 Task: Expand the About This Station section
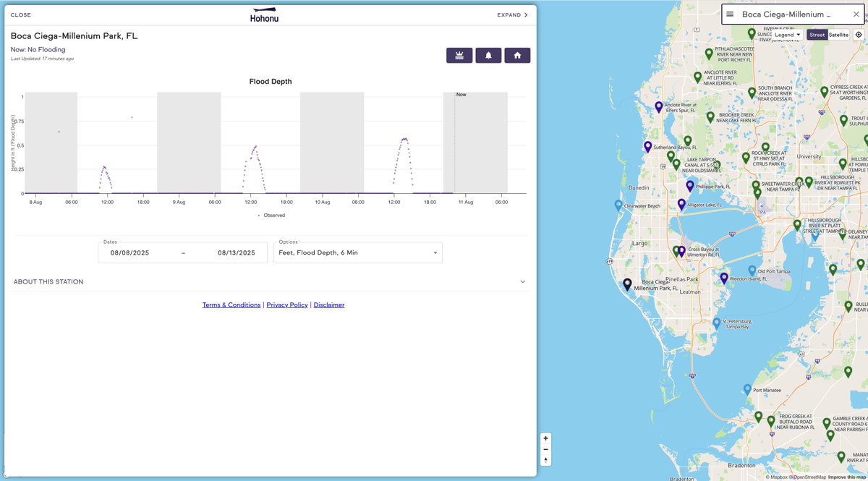270,282
